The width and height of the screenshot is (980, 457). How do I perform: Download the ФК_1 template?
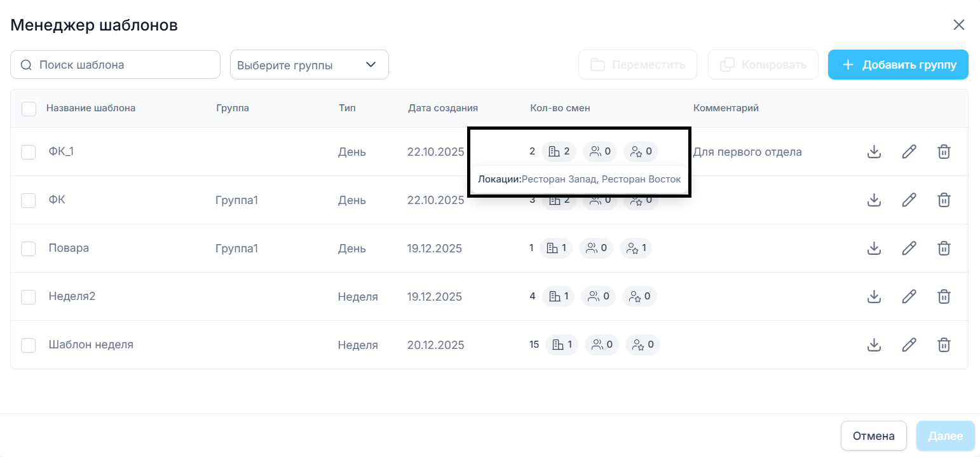coord(874,152)
